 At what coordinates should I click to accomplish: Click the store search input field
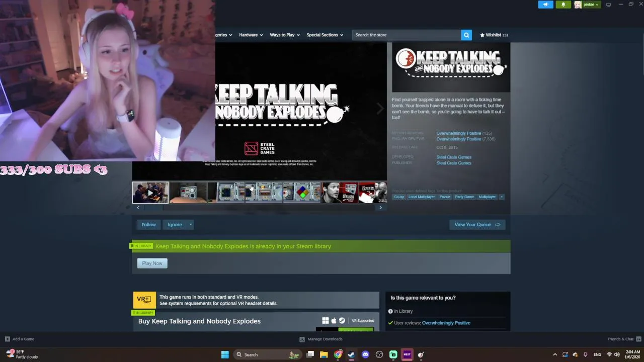point(407,35)
